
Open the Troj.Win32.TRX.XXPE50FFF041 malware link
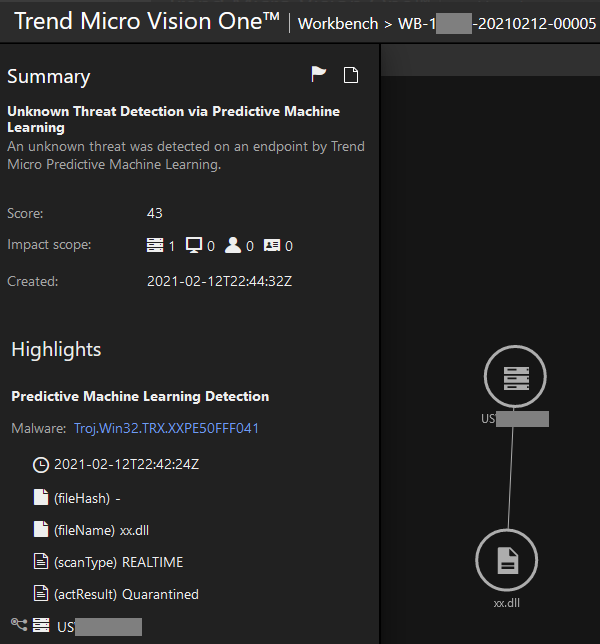pos(166,428)
